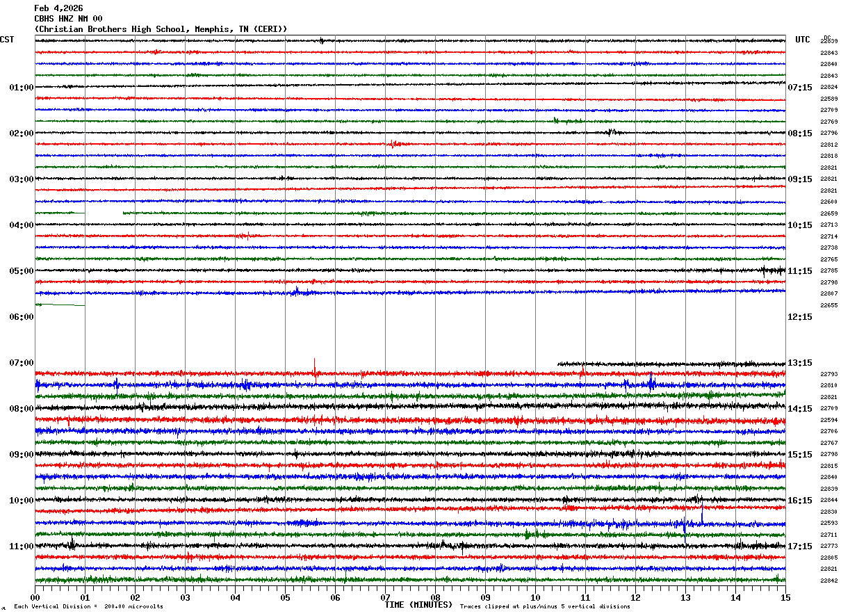This screenshot has width=841, height=616.
Task: Select the 10:00 CST hour label
Action: pyautogui.click(x=22, y=501)
